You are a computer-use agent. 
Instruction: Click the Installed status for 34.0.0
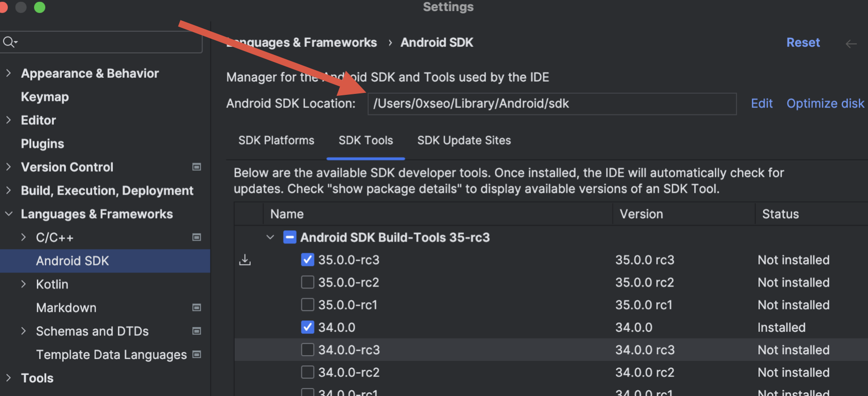[781, 327]
